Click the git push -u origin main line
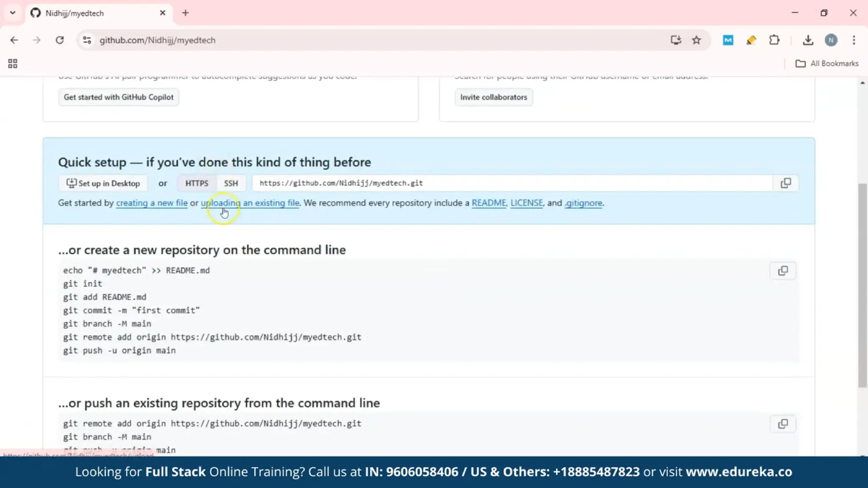Viewport: 868px width, 488px height. point(120,350)
